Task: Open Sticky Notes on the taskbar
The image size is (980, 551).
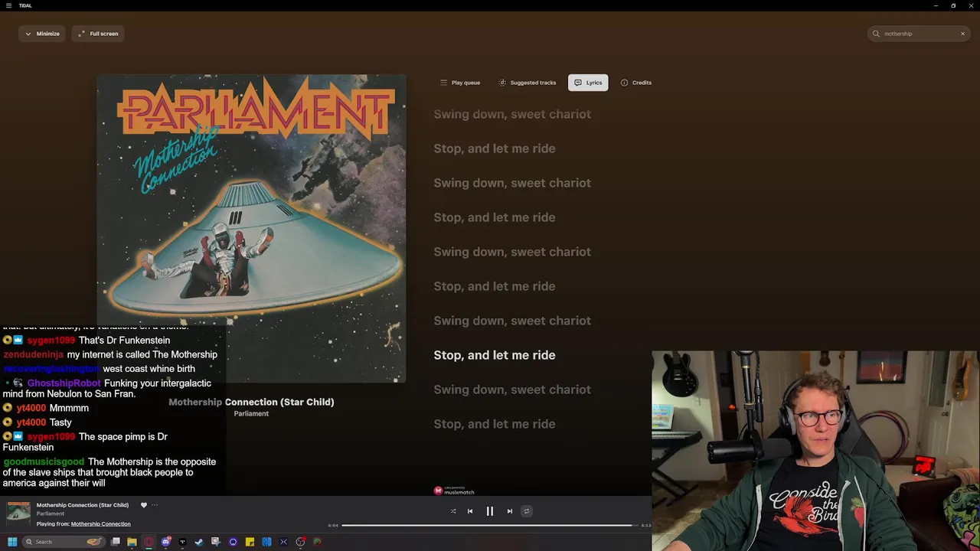Action: [250, 542]
